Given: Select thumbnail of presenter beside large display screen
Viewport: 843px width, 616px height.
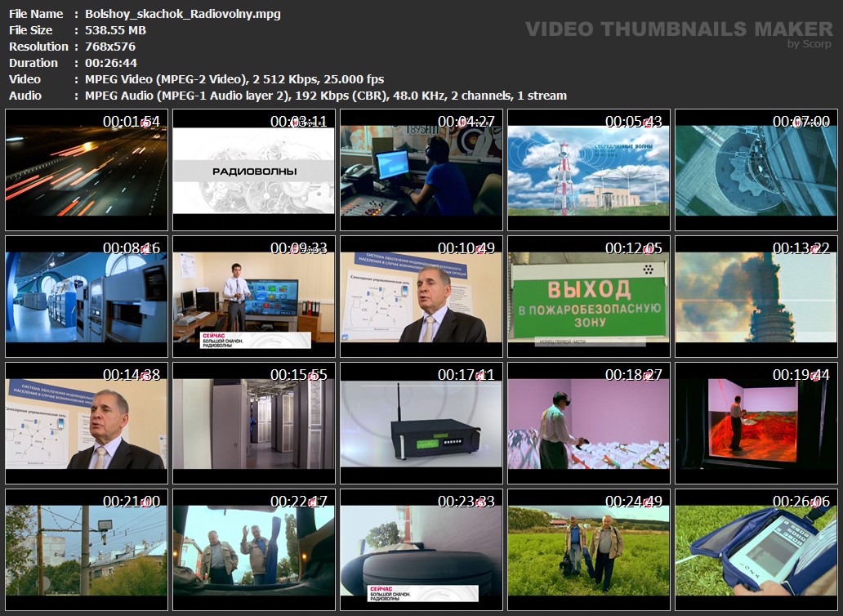Looking at the screenshot, I should pos(254,297).
